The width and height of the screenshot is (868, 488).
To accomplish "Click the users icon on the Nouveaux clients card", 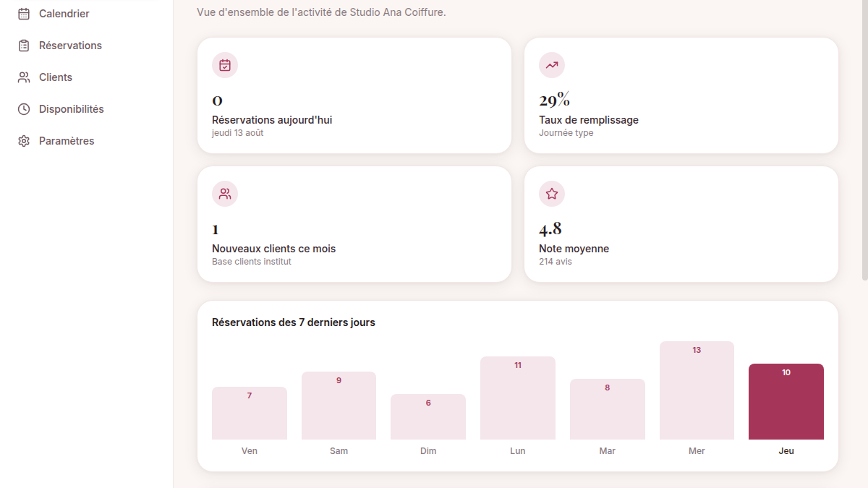I will click(x=225, y=194).
